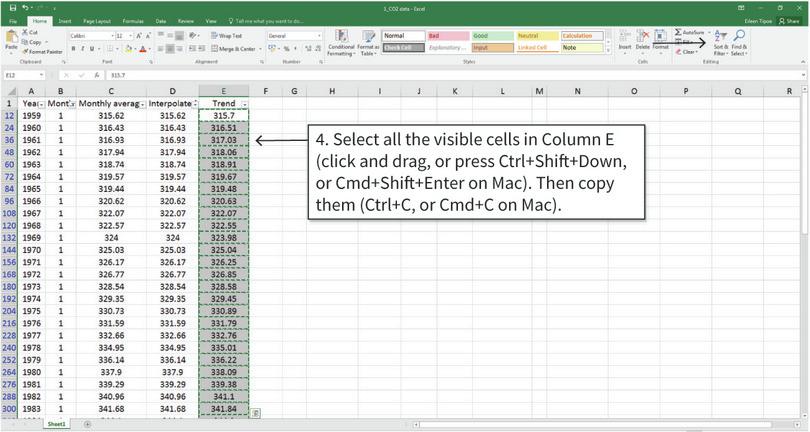
Task: Apply the Neutral cell style
Action: pos(537,36)
